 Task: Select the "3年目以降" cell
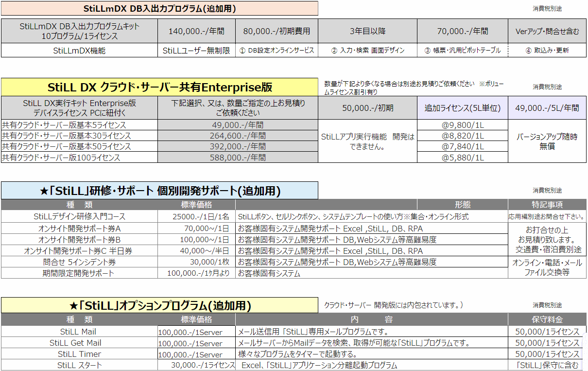pos(367,31)
